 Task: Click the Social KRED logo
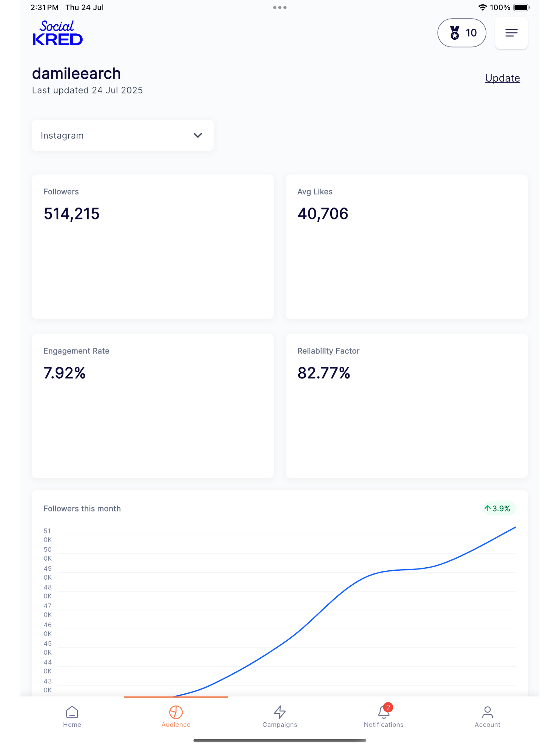pyautogui.click(x=57, y=33)
